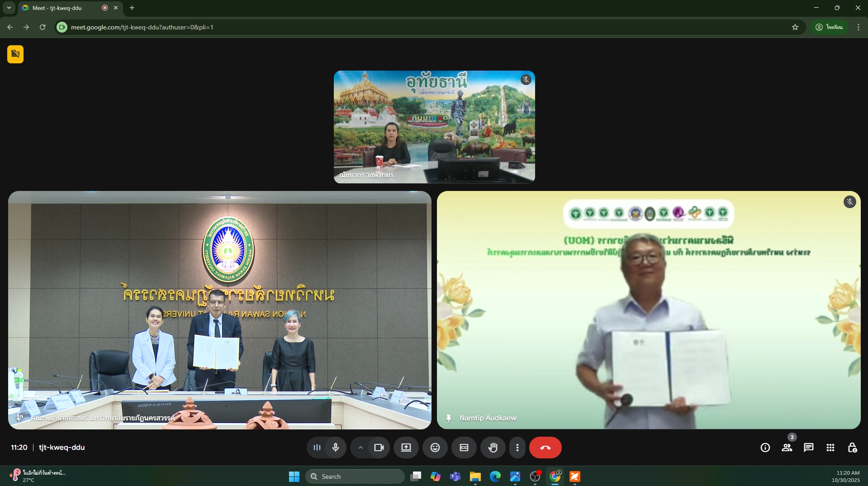Raise your hand in the meeting

493,448
